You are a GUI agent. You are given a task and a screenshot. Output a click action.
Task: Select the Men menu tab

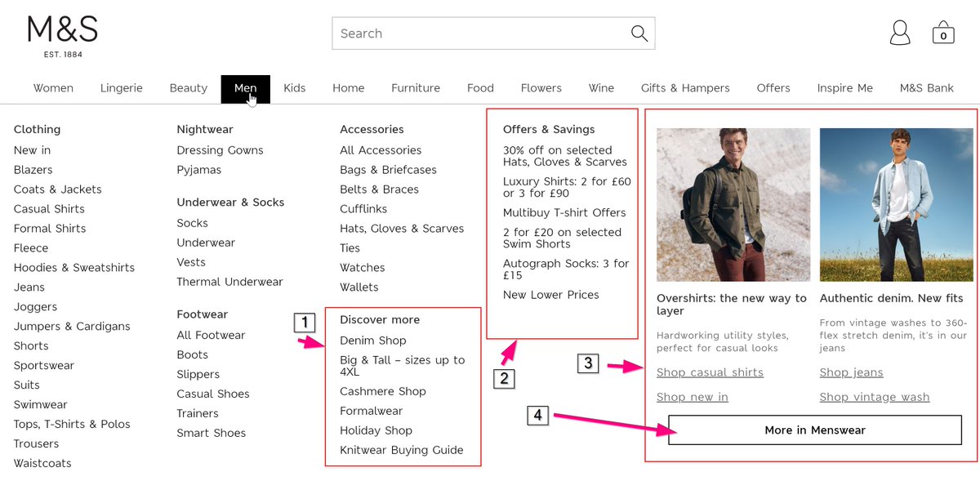pyautogui.click(x=245, y=88)
